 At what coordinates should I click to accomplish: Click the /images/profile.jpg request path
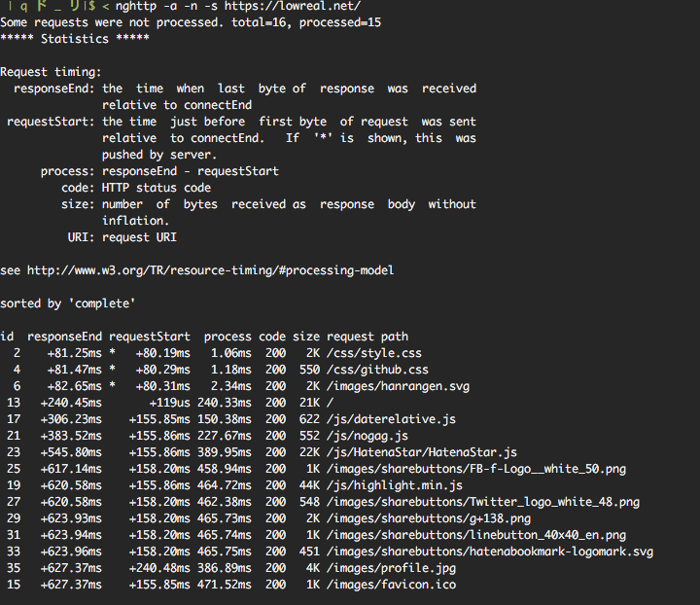(x=391, y=568)
